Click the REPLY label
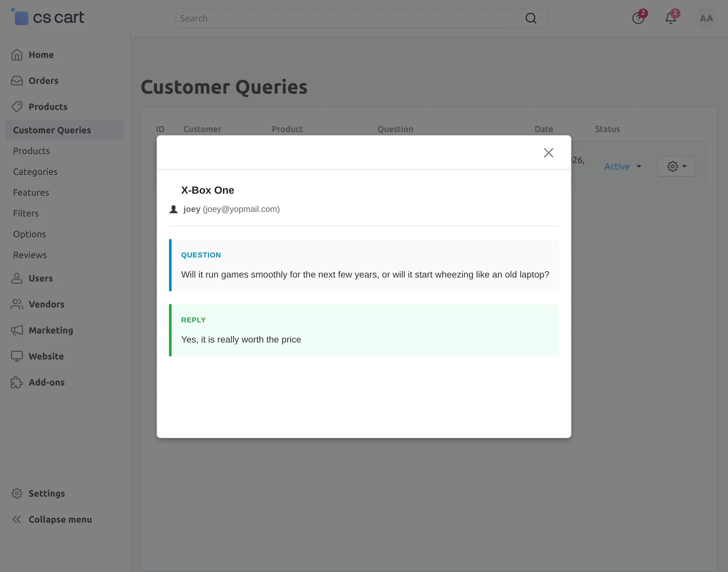728x572 pixels. pos(194,320)
